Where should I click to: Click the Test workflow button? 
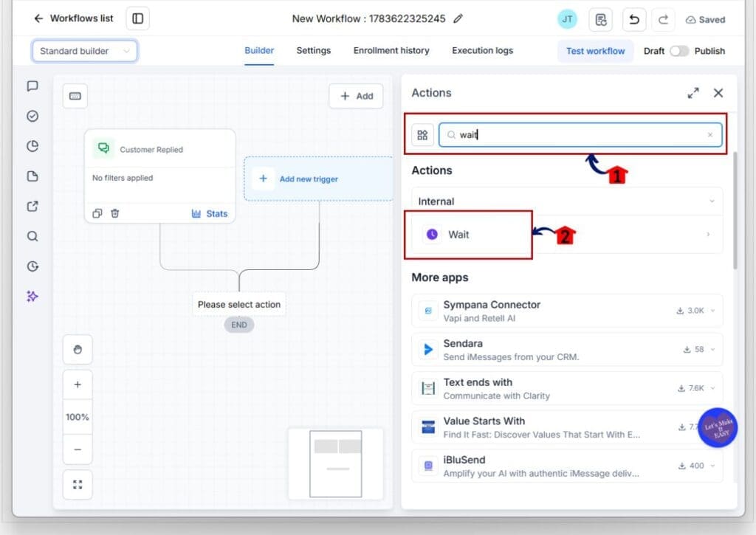(596, 51)
